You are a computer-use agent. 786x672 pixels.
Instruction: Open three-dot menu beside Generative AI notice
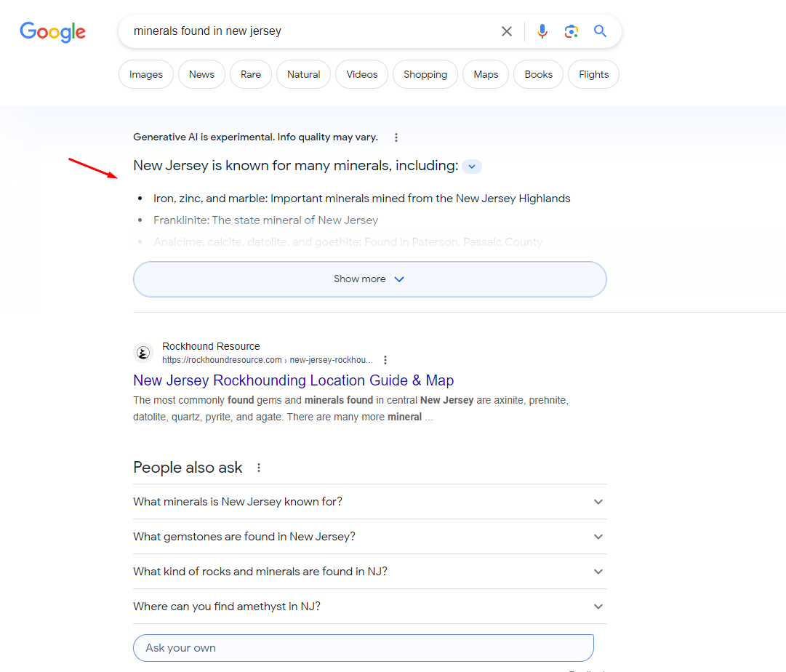click(396, 137)
